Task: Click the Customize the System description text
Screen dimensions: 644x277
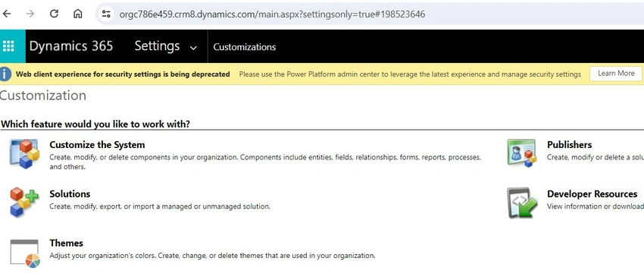Action: [x=265, y=162]
